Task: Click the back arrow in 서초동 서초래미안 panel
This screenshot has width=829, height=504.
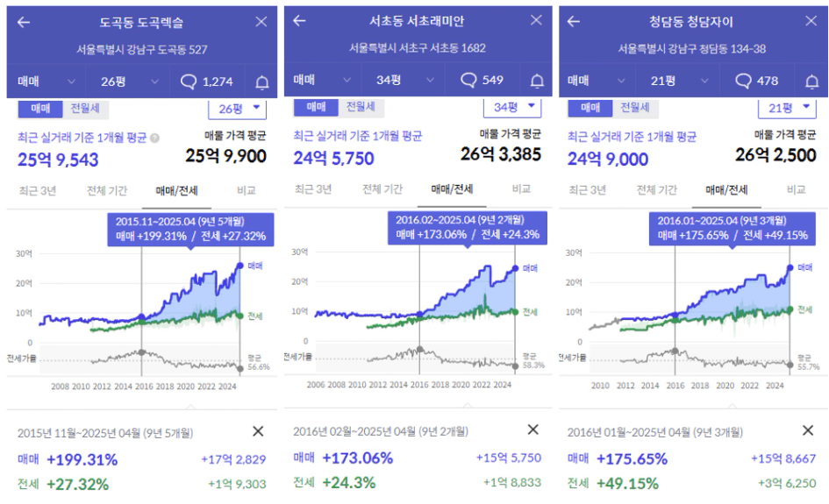Action: (299, 21)
